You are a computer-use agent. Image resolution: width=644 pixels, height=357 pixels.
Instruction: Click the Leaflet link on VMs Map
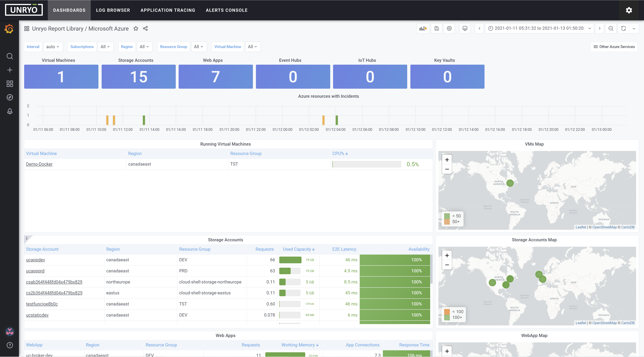(580, 227)
